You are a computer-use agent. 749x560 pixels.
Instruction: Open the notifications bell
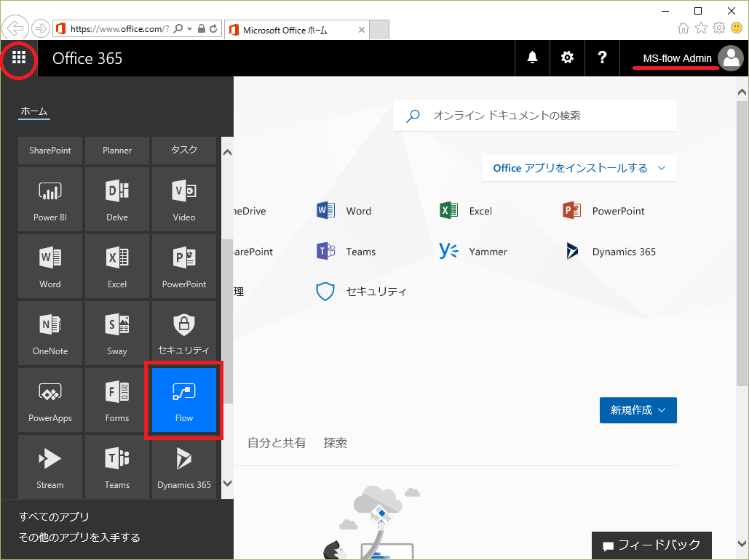532,57
